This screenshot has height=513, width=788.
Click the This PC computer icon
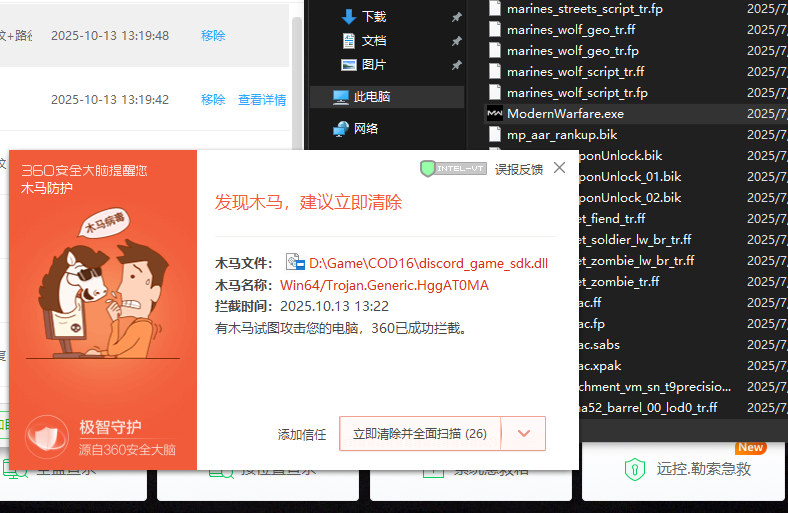[x=341, y=96]
